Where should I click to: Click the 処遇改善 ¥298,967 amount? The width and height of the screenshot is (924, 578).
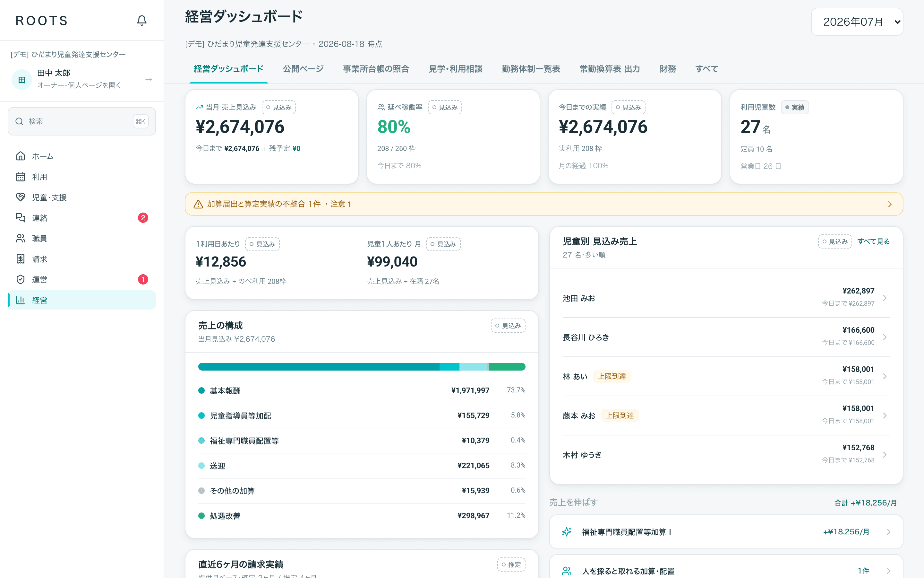click(x=474, y=515)
